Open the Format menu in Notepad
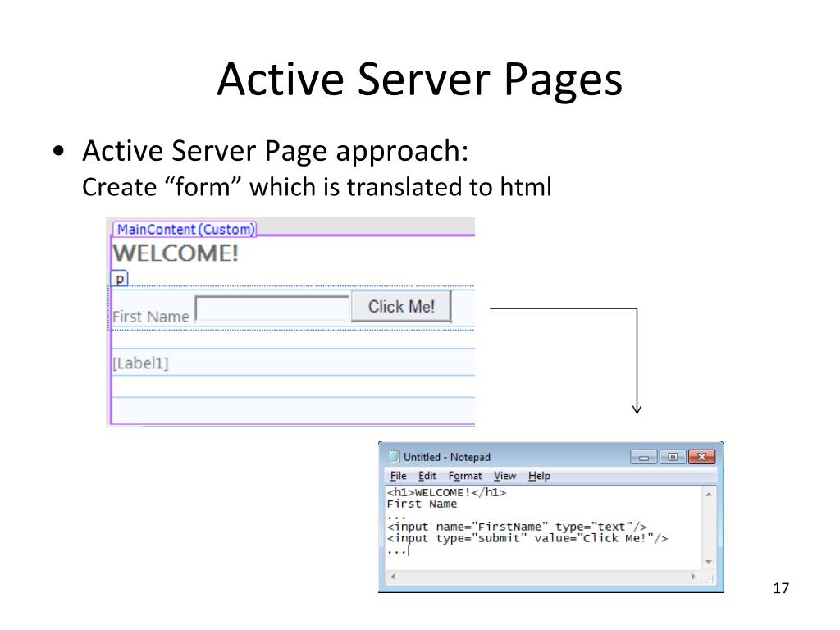Screen dimensions: 840x630 tap(465, 476)
